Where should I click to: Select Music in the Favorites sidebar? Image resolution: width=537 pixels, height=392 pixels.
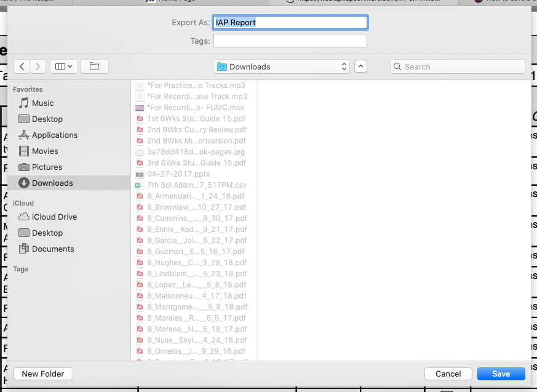[69, 103]
